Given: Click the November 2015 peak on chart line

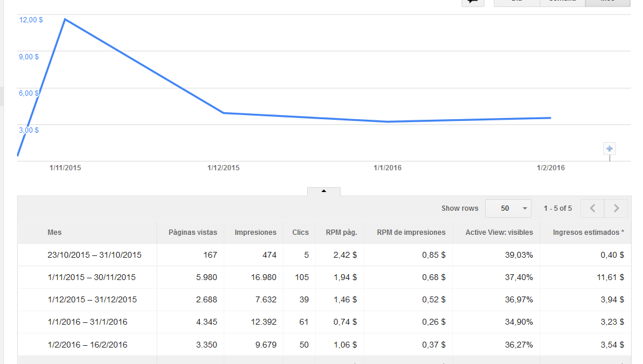Looking at the screenshot, I should [65, 19].
